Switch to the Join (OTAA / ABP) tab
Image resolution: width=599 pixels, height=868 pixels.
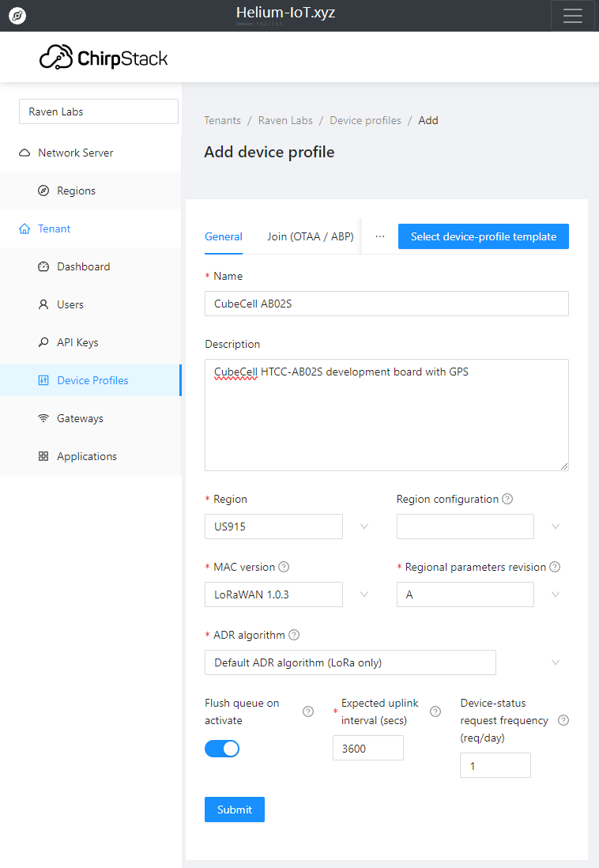(310, 236)
